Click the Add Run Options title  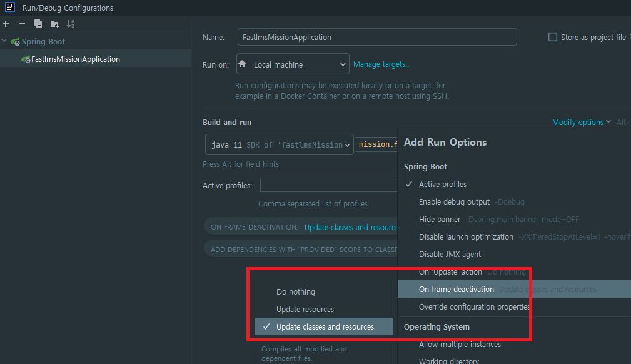pos(445,142)
